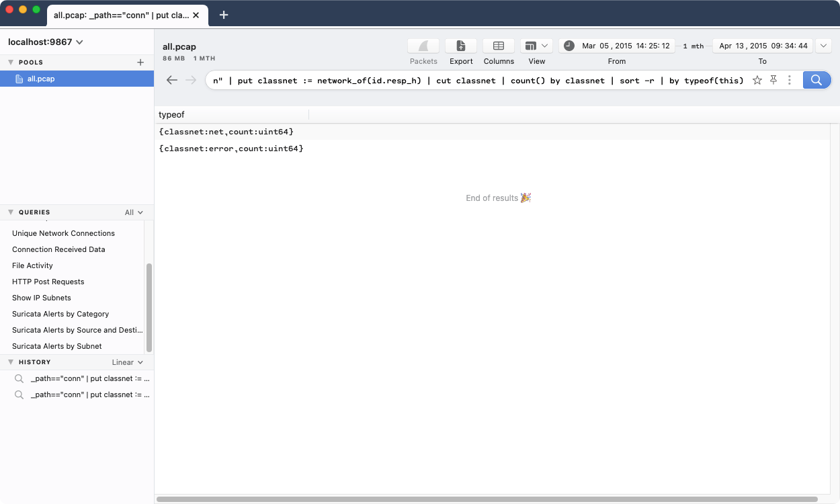The width and height of the screenshot is (840, 504).
Task: Run the search with the magnifier button
Action: click(816, 80)
